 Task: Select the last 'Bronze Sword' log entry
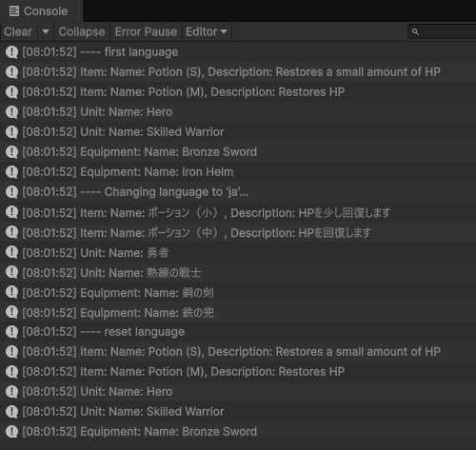click(x=238, y=432)
